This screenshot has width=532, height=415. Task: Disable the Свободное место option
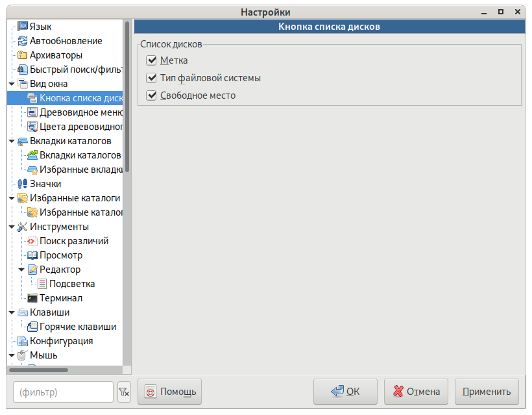tap(152, 95)
